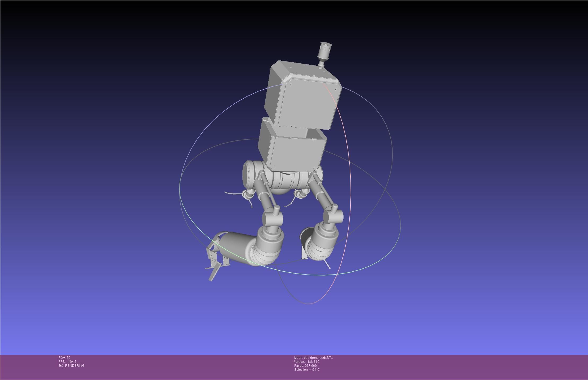The height and width of the screenshot is (380, 588).
Task: Click the Selection info line
Action: point(306,370)
